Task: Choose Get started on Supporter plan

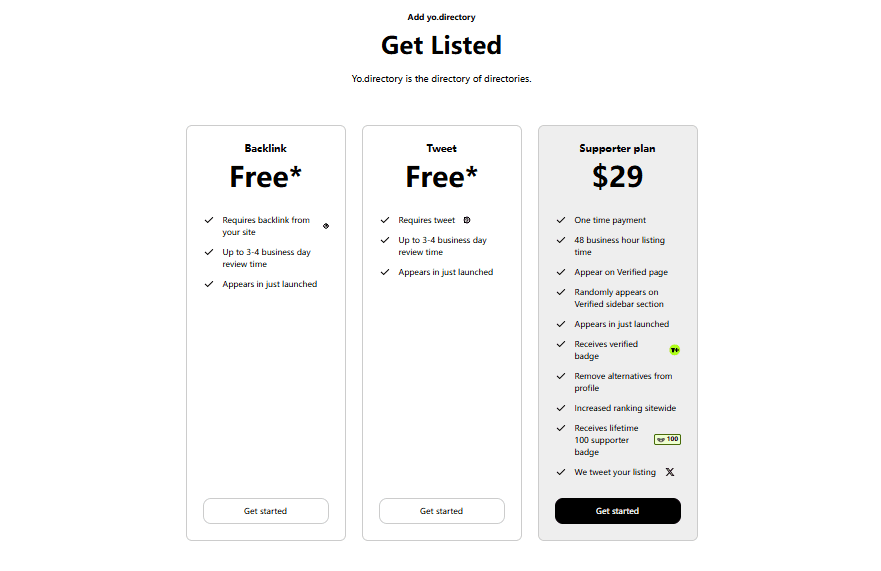Action: [x=617, y=511]
